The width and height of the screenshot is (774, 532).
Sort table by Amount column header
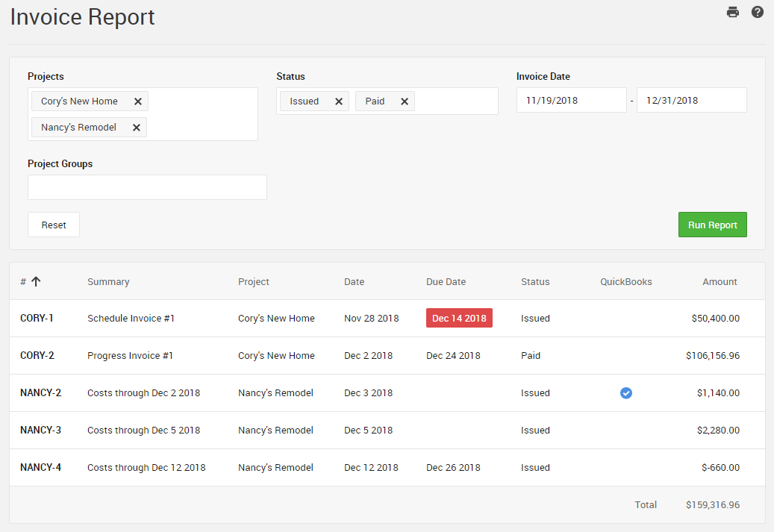coord(719,282)
